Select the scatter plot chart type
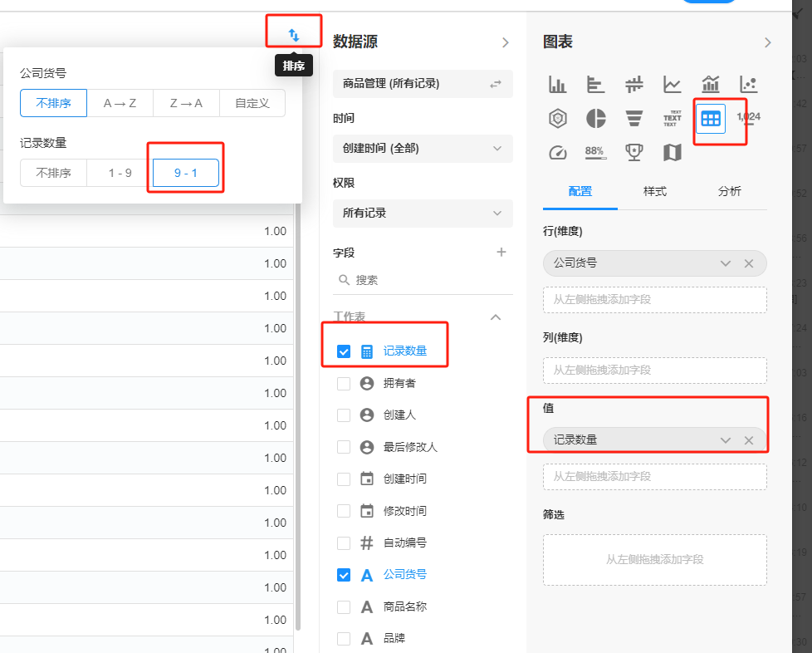The width and height of the screenshot is (812, 653). click(749, 84)
